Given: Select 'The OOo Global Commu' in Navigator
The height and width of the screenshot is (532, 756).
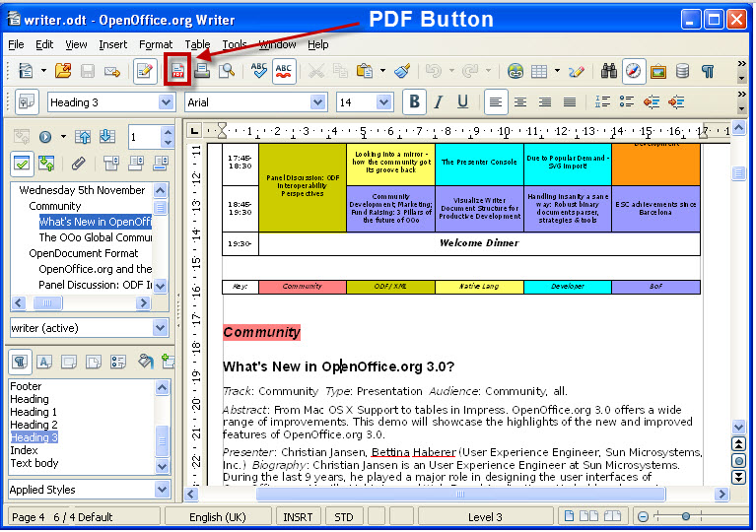Looking at the screenshot, I should click(x=96, y=237).
